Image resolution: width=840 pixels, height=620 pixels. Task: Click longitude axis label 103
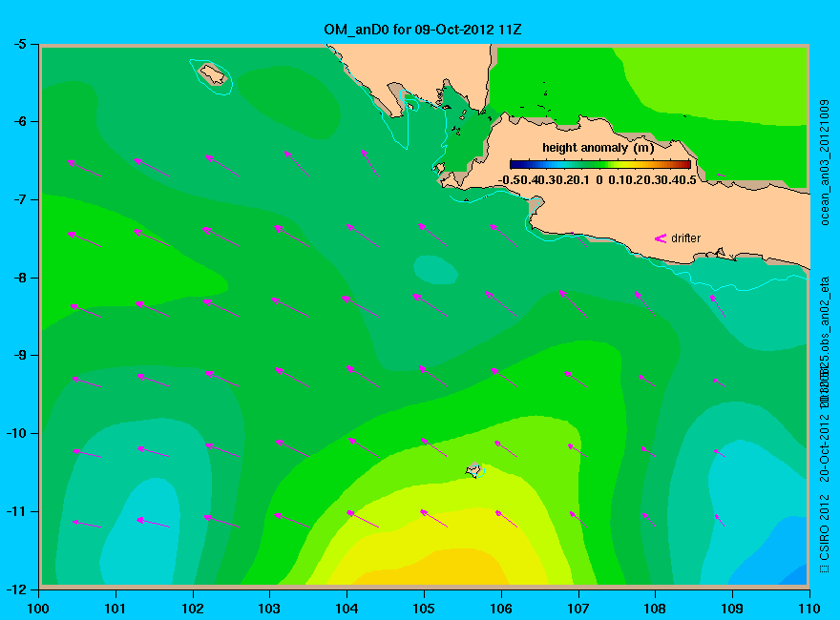[x=269, y=609]
